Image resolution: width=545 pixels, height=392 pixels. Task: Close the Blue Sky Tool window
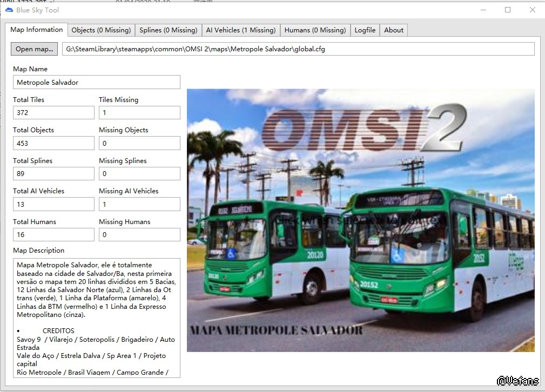pyautogui.click(x=533, y=10)
